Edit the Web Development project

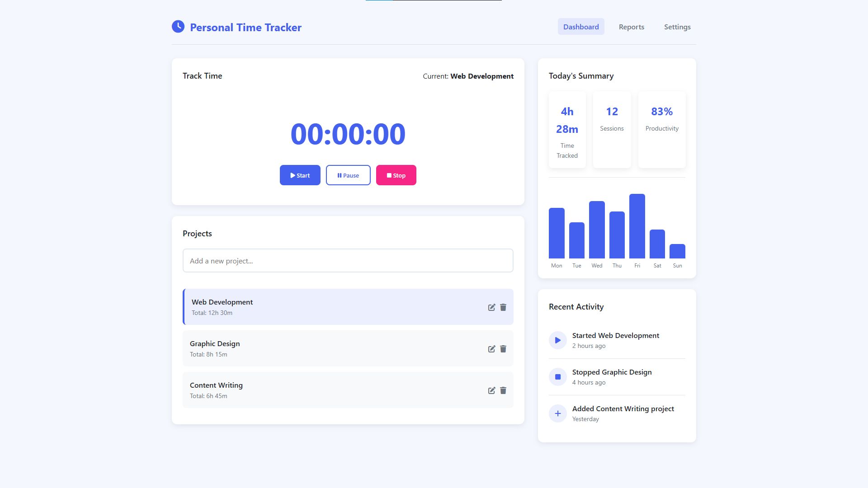(x=491, y=307)
